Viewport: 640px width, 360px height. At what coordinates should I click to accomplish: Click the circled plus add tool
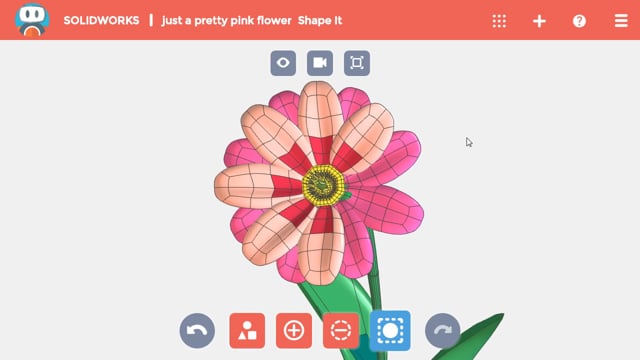[x=294, y=331]
